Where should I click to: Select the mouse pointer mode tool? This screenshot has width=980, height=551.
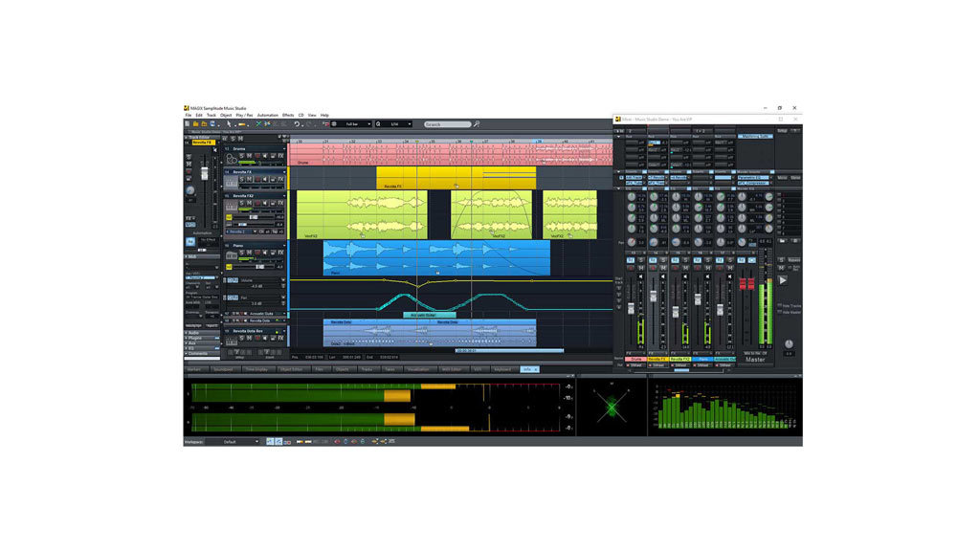coord(229,124)
